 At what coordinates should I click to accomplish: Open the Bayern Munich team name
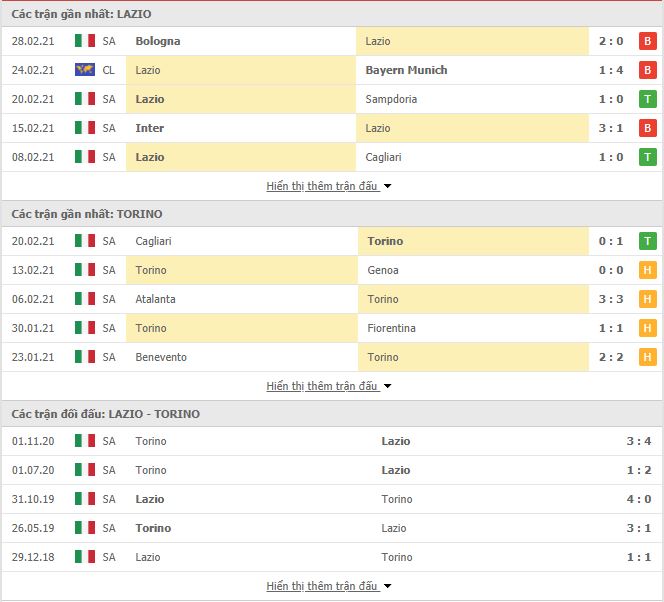[406, 70]
